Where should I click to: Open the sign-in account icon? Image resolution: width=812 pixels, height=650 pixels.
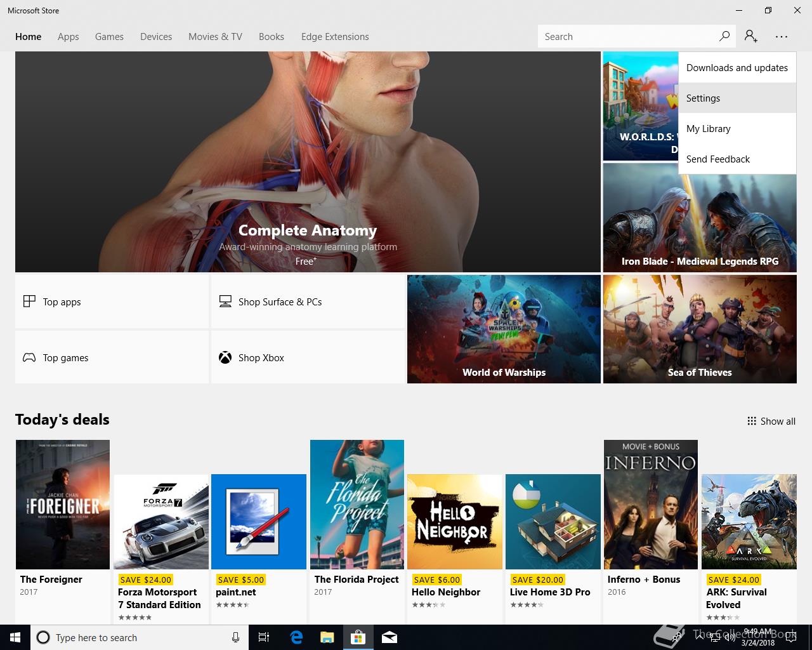click(751, 36)
